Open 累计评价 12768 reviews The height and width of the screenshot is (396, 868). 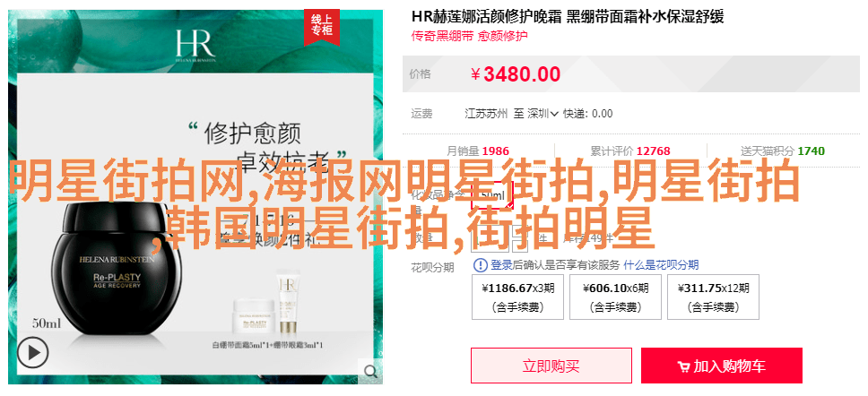630,151
